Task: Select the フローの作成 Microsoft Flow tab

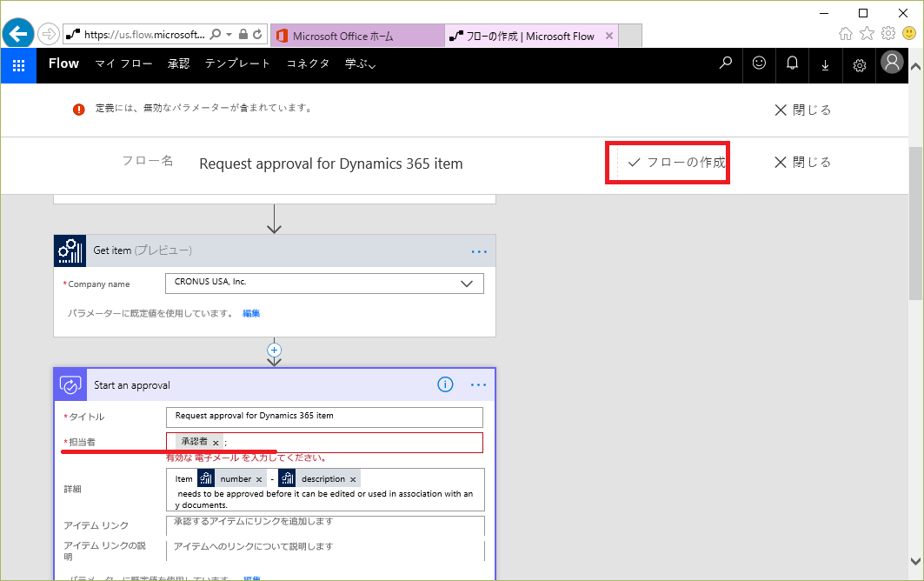Action: (x=531, y=36)
